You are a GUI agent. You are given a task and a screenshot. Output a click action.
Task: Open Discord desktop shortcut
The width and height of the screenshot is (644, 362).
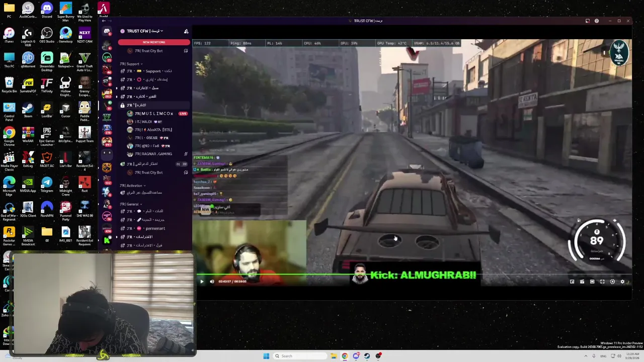pos(47,10)
